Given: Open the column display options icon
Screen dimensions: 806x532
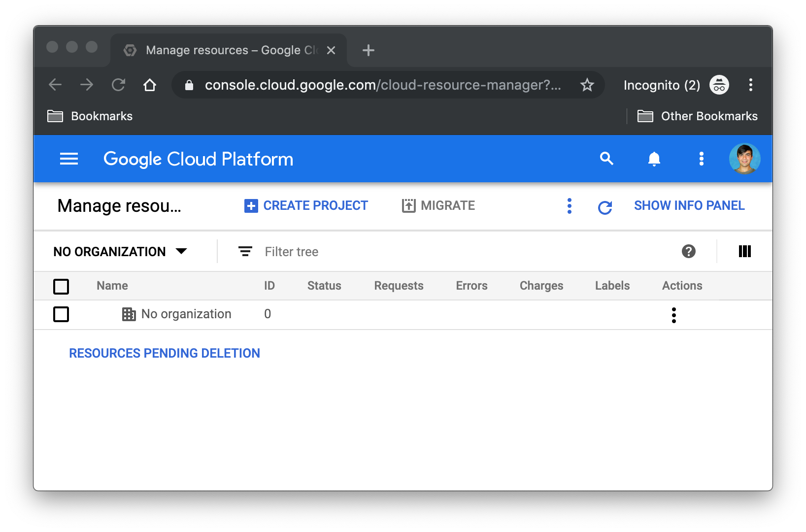Looking at the screenshot, I should pos(744,251).
